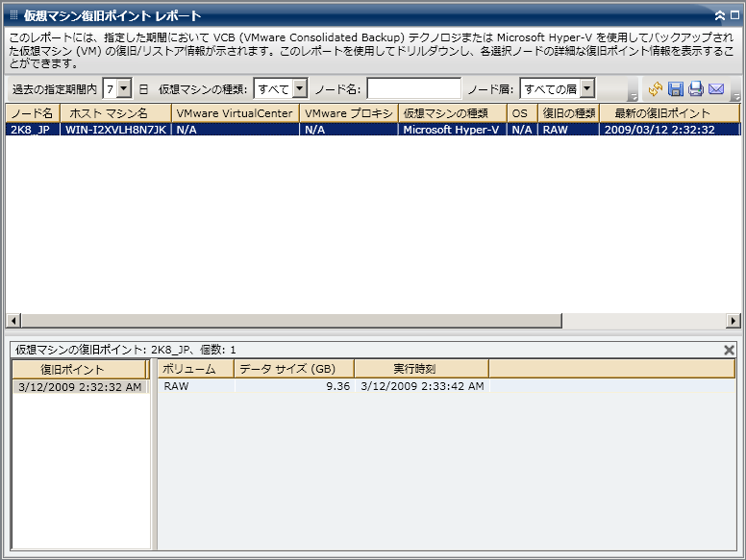Sort by the ホスト マシン名 column header
The height and width of the screenshot is (560, 746).
tap(115, 113)
